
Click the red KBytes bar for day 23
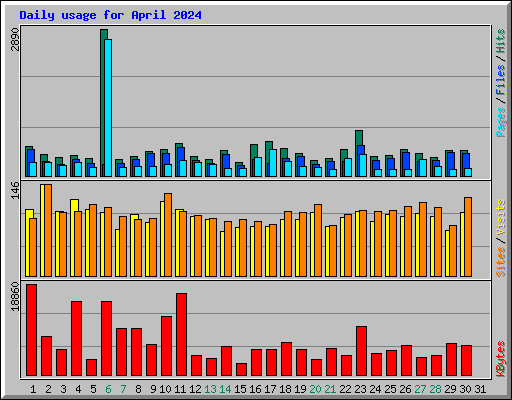[x=361, y=351]
